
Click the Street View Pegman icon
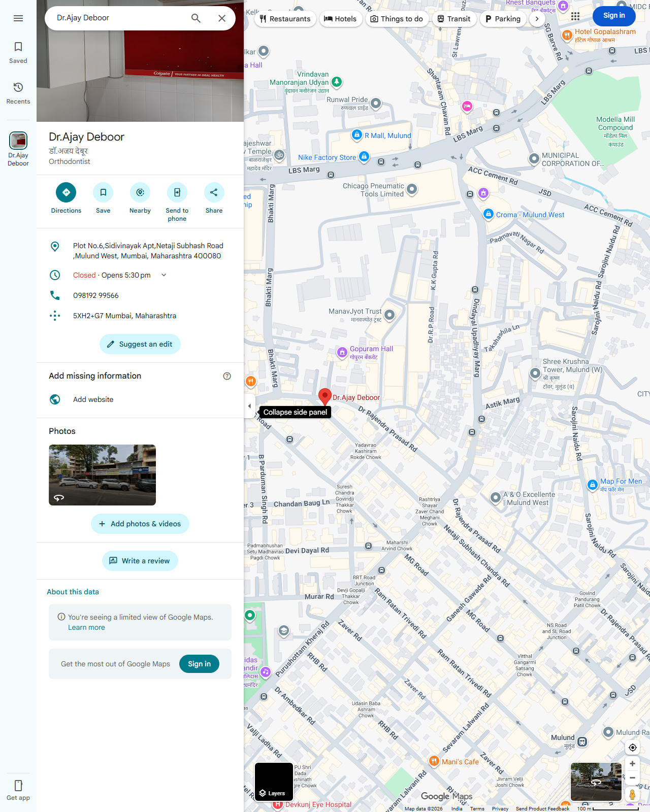point(632,794)
